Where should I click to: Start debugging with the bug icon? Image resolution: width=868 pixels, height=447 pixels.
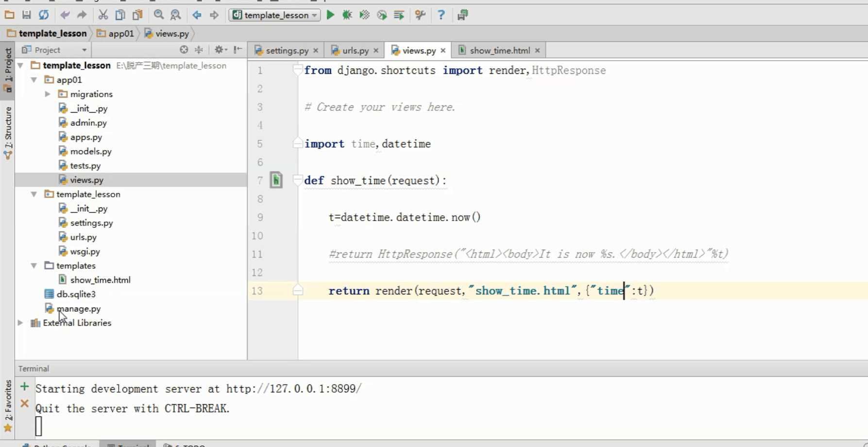[x=347, y=15]
